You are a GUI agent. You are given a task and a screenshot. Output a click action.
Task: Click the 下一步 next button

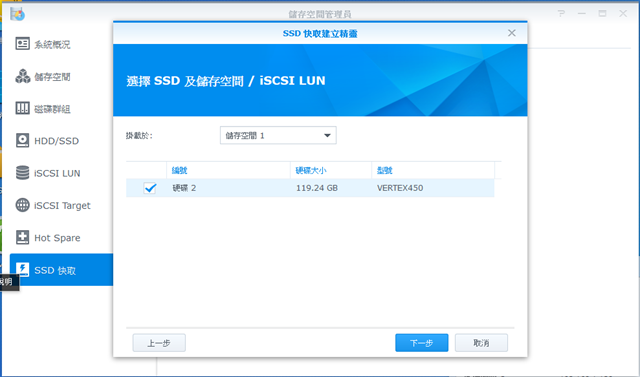422,343
